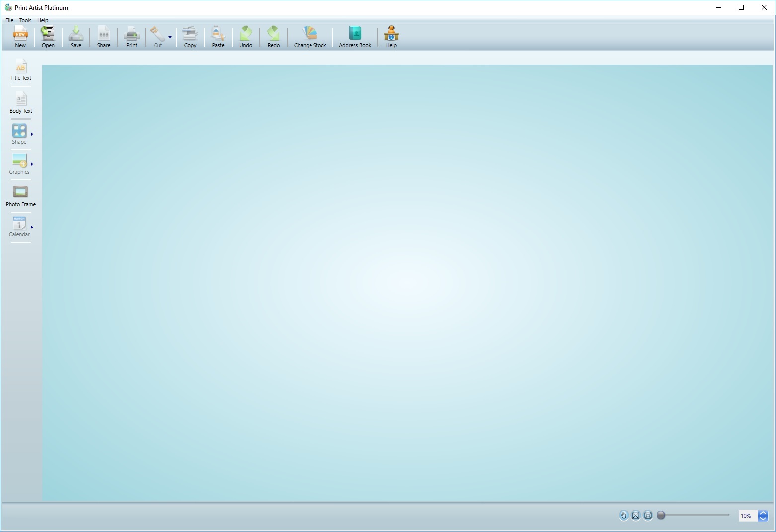Select the Body Text tool
This screenshot has width=776, height=532.
point(21,103)
